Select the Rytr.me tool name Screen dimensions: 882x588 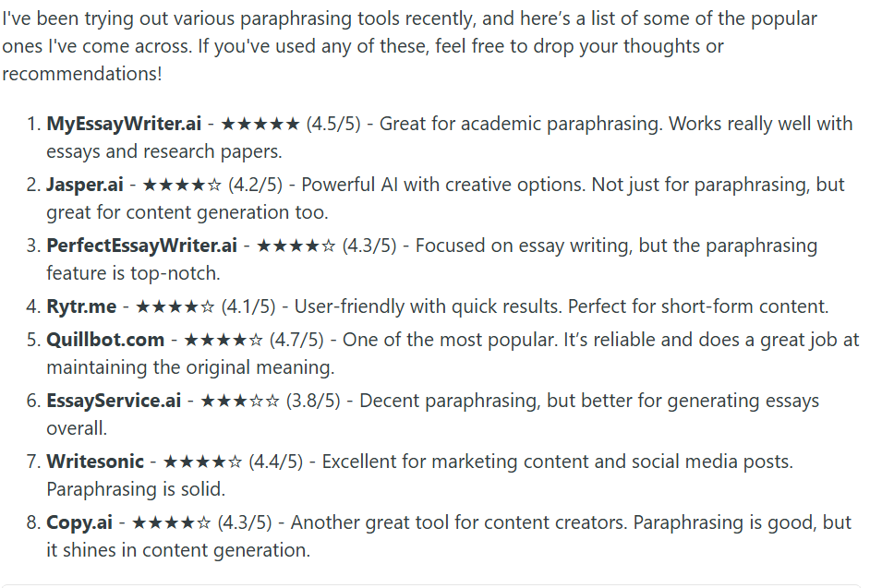pos(84,306)
